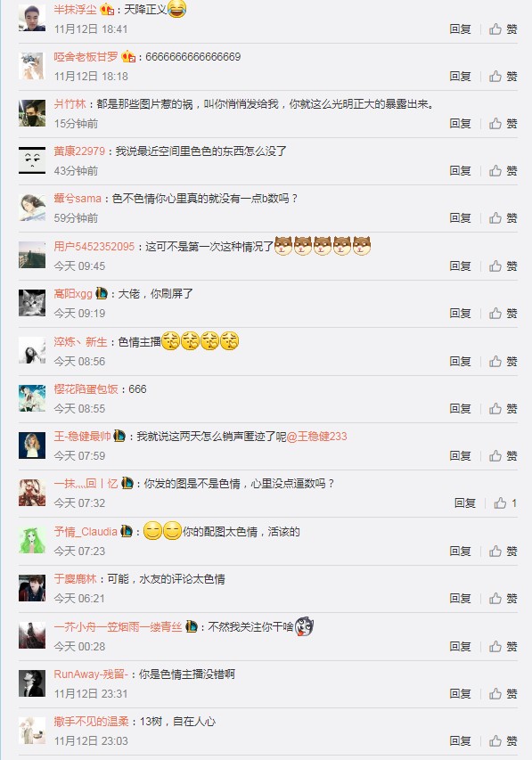Reply to 蘦兮sama's comment
The height and width of the screenshot is (760, 532).
(x=460, y=218)
